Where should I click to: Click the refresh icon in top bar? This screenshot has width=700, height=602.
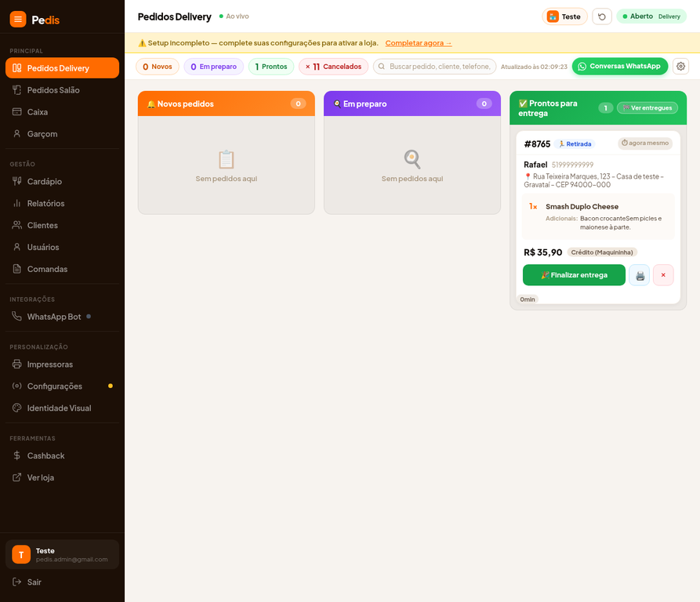coord(602,16)
